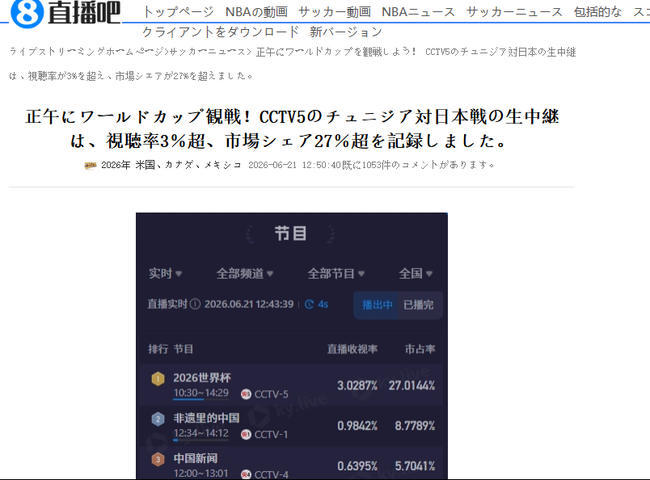Click the World Cup tag icon beside 2026年
The width and height of the screenshot is (650, 480).
click(90, 165)
